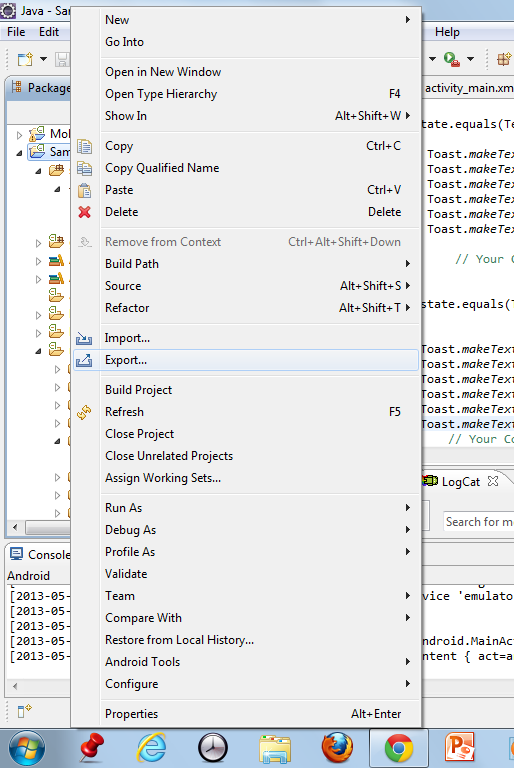The image size is (514, 768).
Task: Open the red pushpin taskbar app
Action: click(91, 748)
